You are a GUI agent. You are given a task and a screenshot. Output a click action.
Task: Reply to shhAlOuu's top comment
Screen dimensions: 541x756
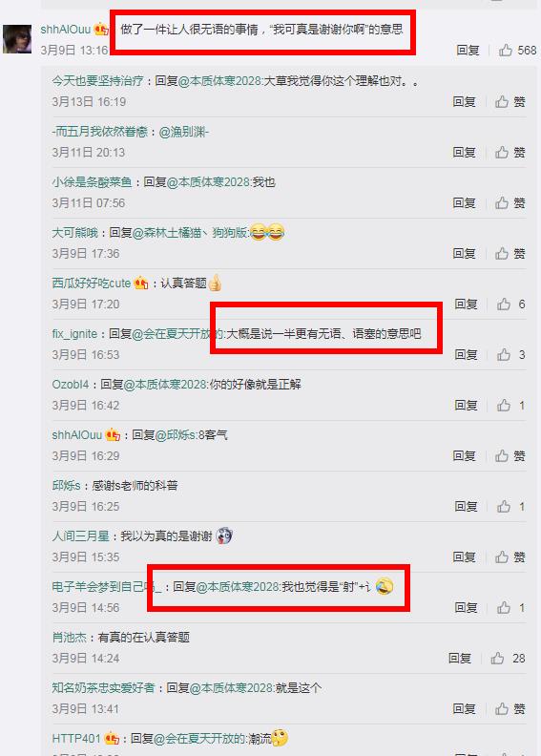[468, 51]
